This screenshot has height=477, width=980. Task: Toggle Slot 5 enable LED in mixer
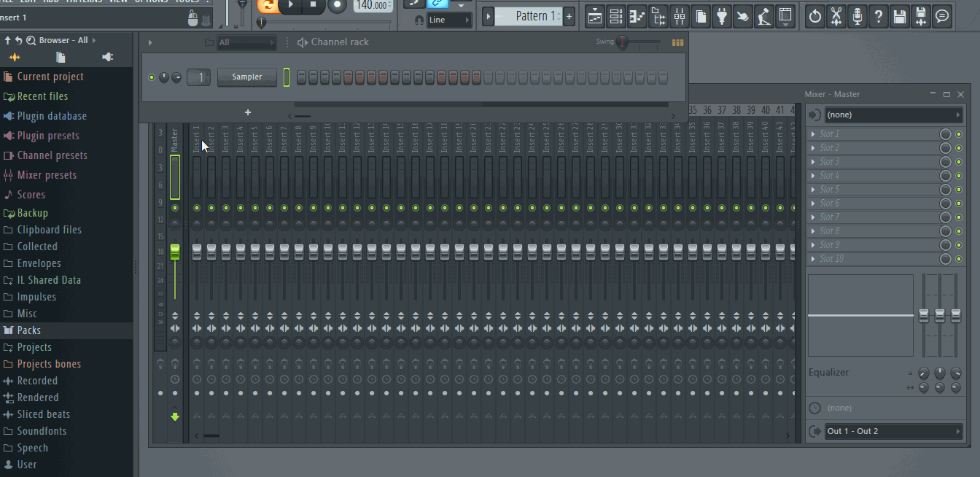point(959,190)
